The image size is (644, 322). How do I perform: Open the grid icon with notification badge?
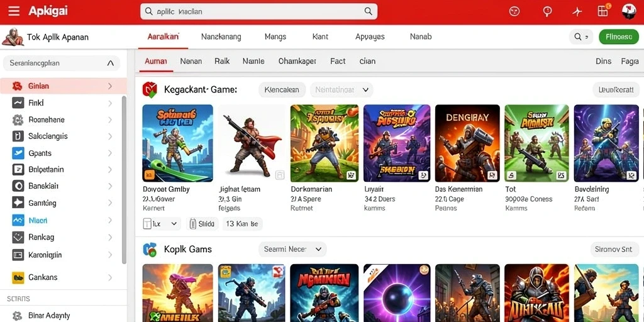[603, 11]
